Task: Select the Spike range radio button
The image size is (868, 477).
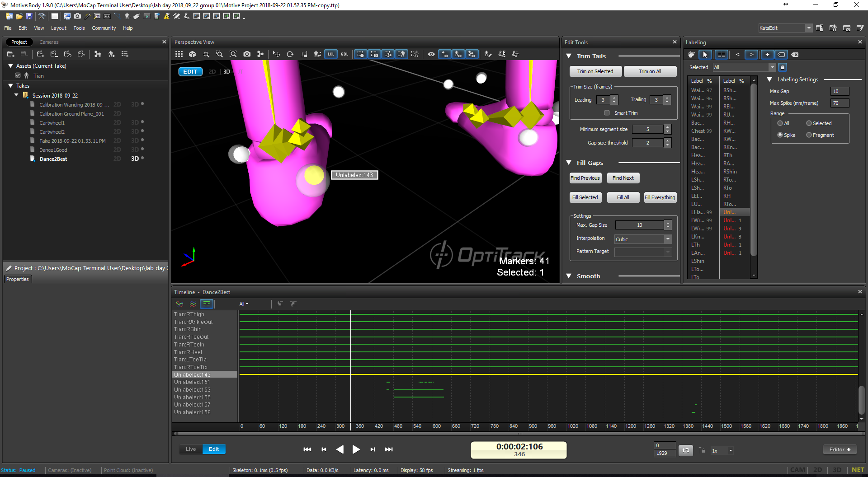Action: [780, 135]
